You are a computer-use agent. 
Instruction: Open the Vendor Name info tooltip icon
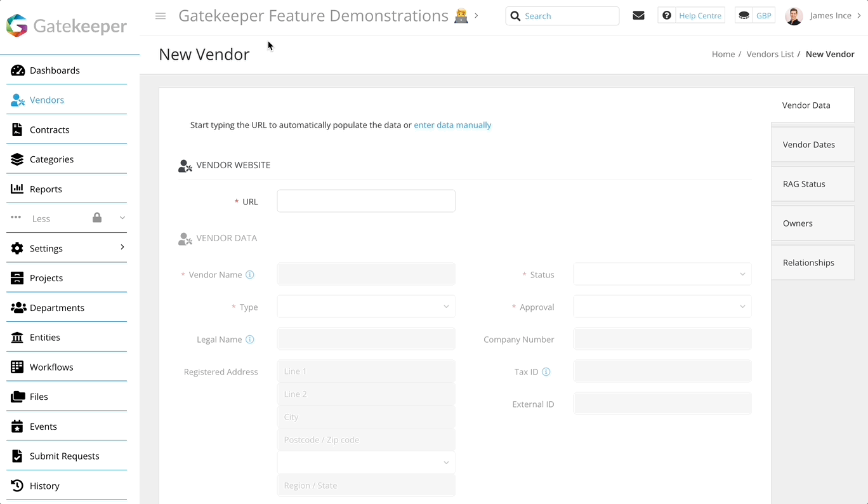250,274
